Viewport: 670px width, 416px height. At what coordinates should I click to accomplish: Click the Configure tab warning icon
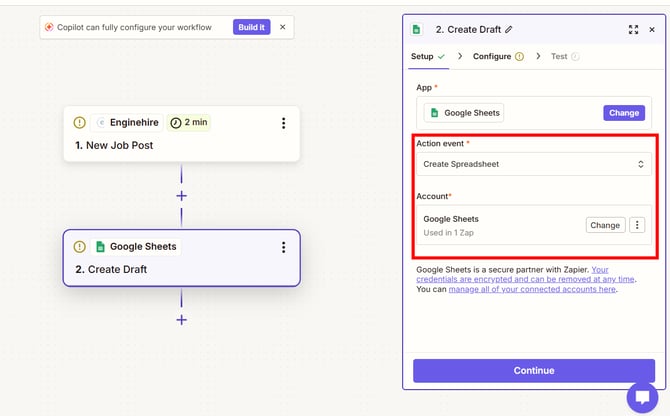pos(519,56)
